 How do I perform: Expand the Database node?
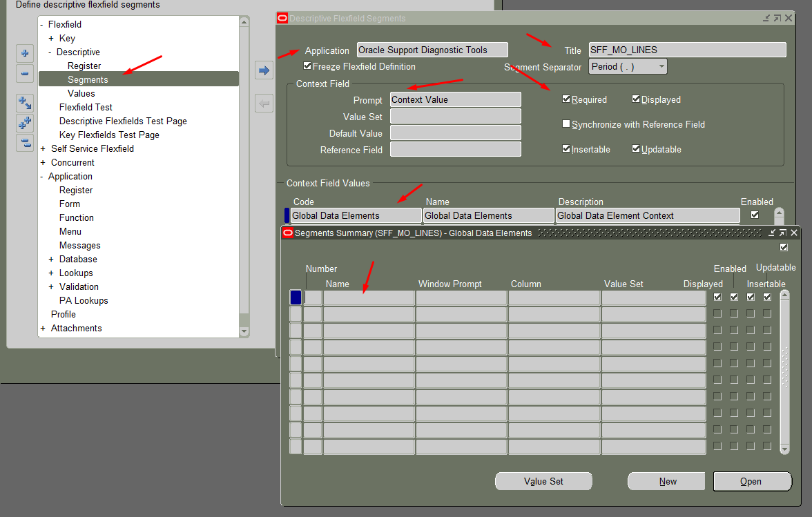point(51,260)
